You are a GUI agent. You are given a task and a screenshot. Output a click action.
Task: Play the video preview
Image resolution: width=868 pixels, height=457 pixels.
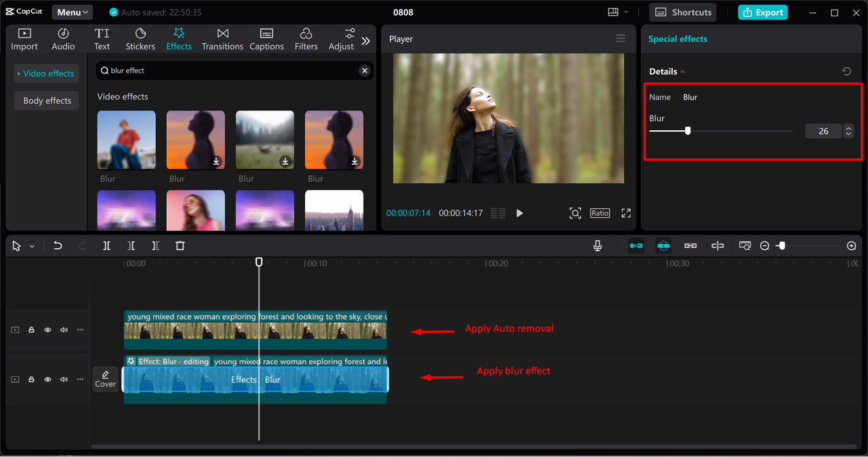[519, 213]
